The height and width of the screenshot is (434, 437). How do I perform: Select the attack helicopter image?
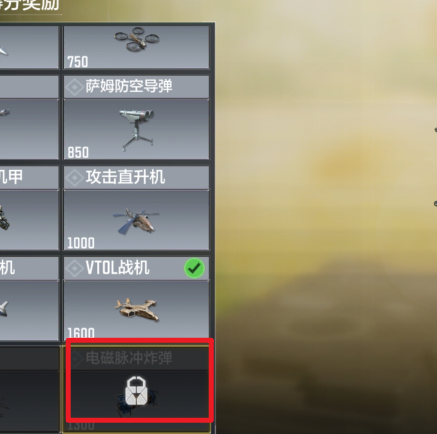pyautogui.click(x=136, y=221)
